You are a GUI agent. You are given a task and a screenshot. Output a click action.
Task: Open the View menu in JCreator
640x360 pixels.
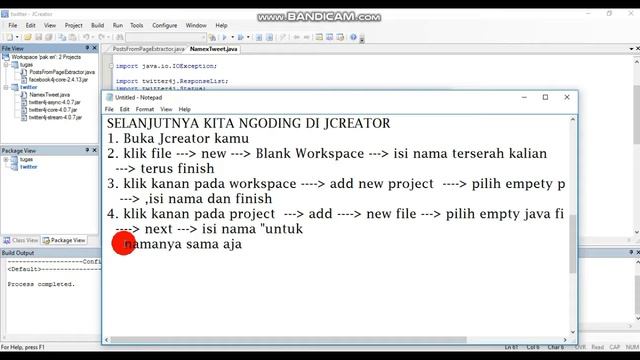[50, 25]
